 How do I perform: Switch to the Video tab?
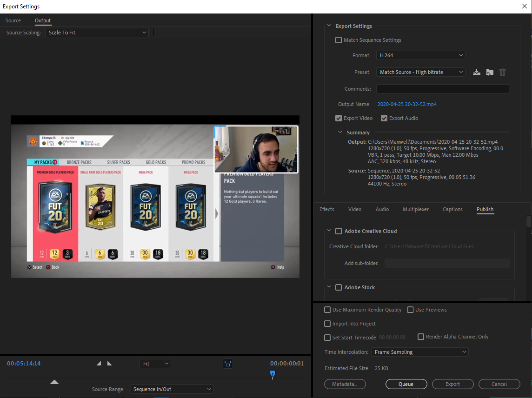354,209
